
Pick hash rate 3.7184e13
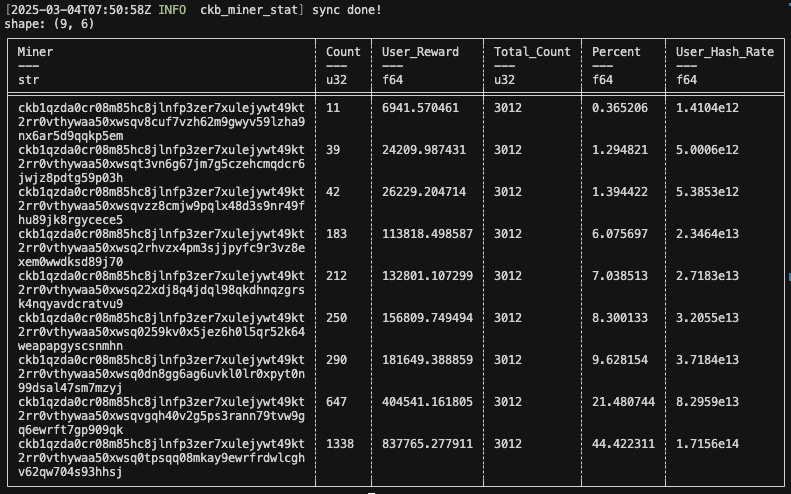coord(707,359)
